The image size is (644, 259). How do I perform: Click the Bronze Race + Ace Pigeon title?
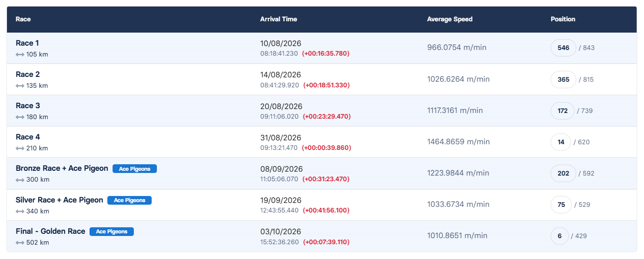point(62,168)
